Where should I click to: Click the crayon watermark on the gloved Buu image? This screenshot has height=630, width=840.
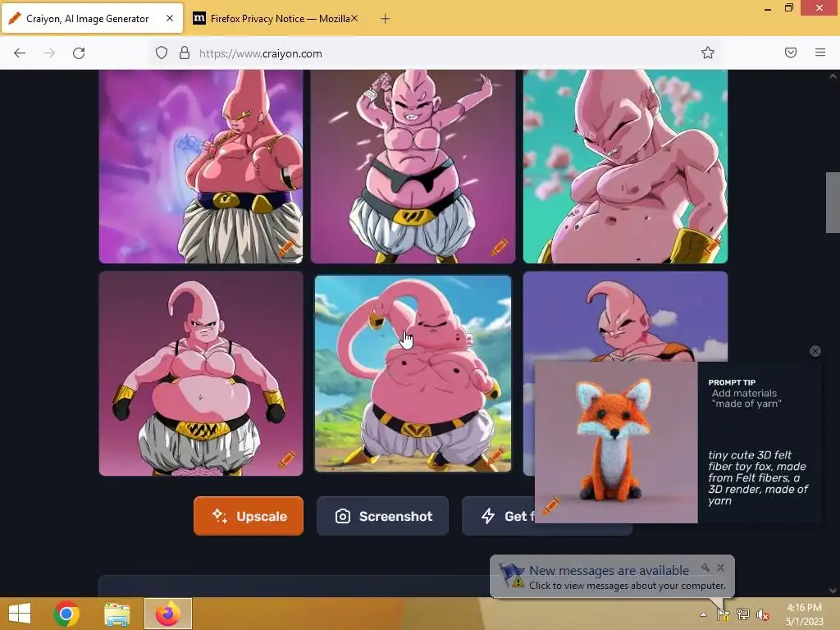click(286, 459)
